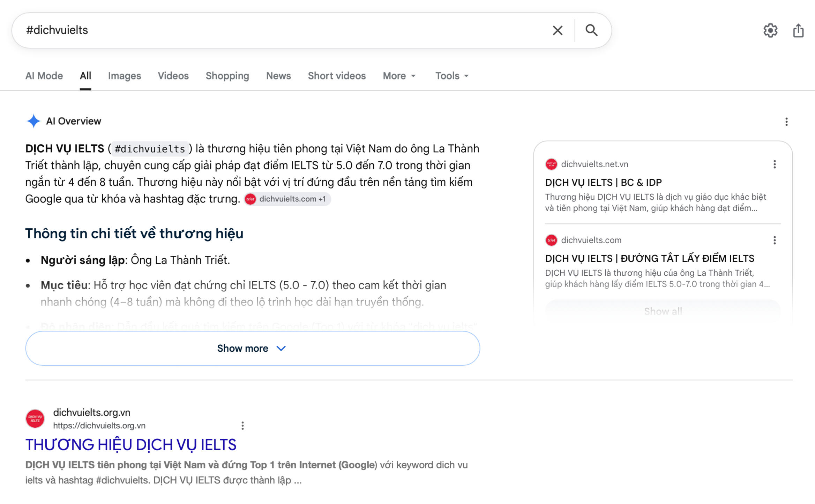
Task: Open three-dot menu for dichvuielts.net.vn card
Action: [775, 164]
